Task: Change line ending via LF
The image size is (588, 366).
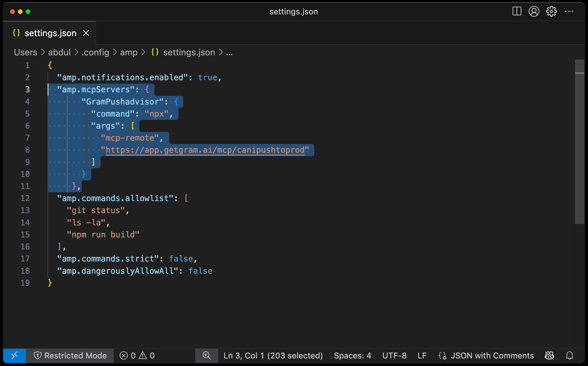Action: (x=422, y=355)
